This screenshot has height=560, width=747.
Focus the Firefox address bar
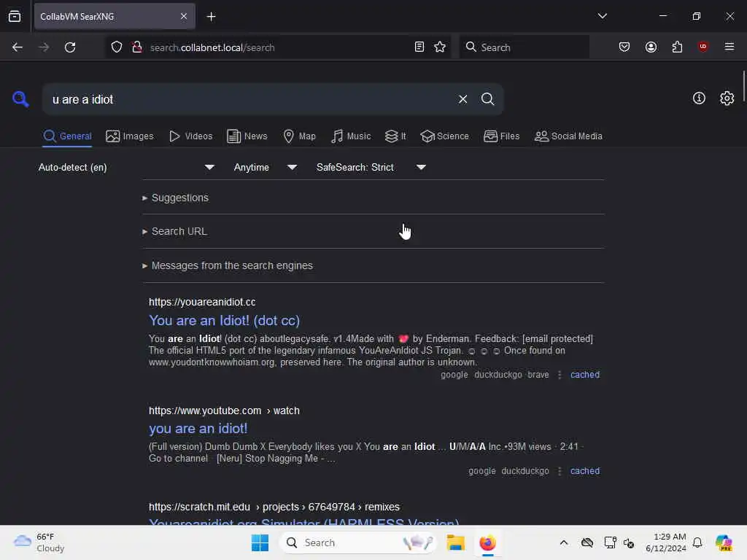click(x=279, y=47)
